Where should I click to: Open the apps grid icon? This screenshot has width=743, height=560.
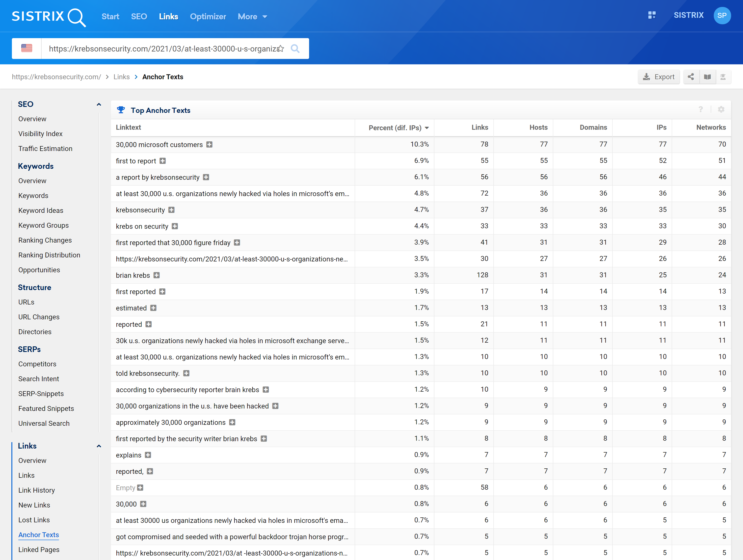[652, 15]
